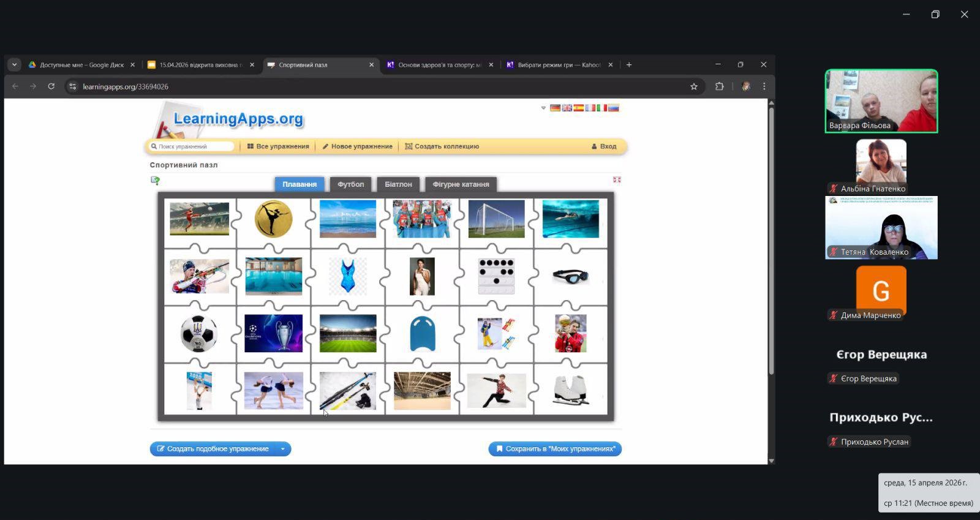Click the fullscreen icon above the puzzle

[617, 179]
